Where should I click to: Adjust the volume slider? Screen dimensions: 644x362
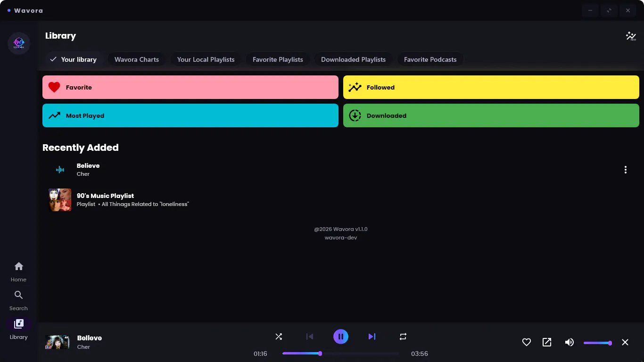point(598,343)
